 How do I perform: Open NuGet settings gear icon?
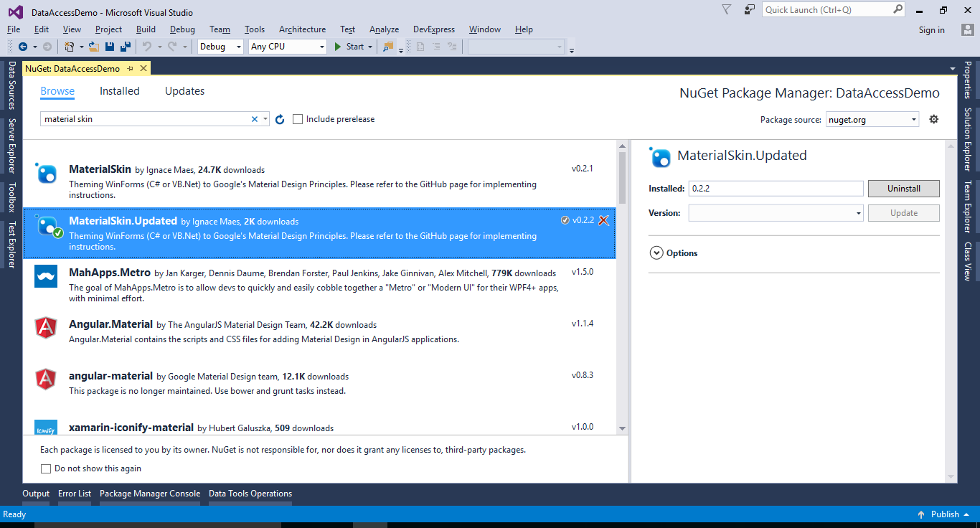click(x=933, y=119)
